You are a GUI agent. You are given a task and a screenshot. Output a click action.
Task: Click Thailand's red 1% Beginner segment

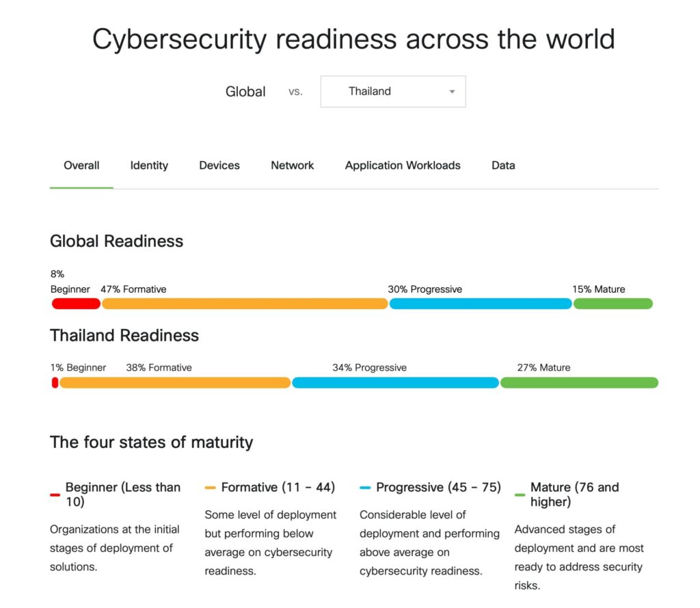55,383
